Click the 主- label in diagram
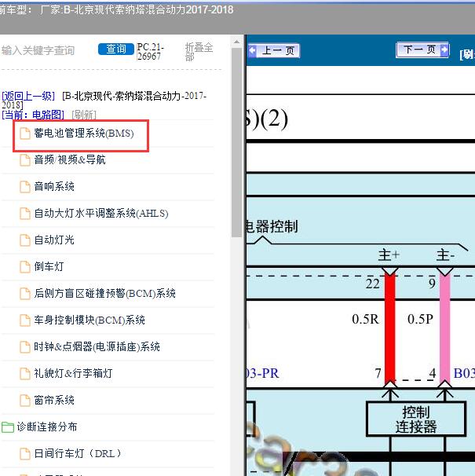475x476 pixels. (445, 255)
